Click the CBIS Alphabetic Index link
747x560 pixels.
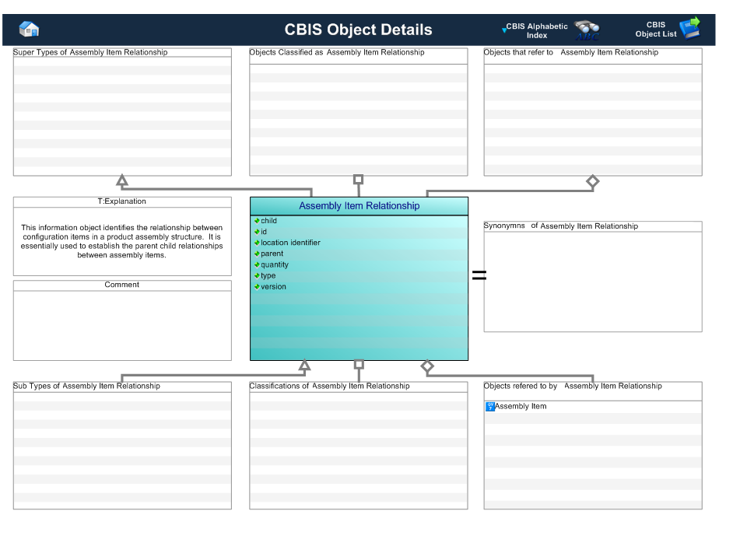[536, 31]
